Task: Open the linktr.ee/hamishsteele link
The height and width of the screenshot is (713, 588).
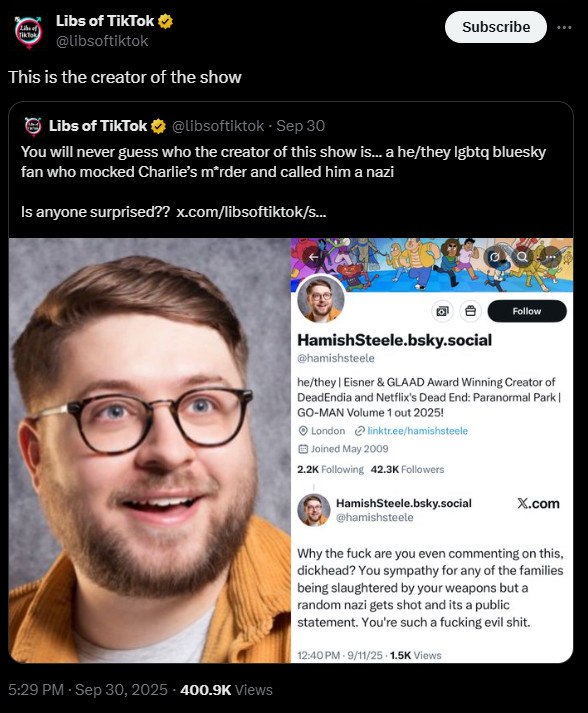Action: coord(417,431)
